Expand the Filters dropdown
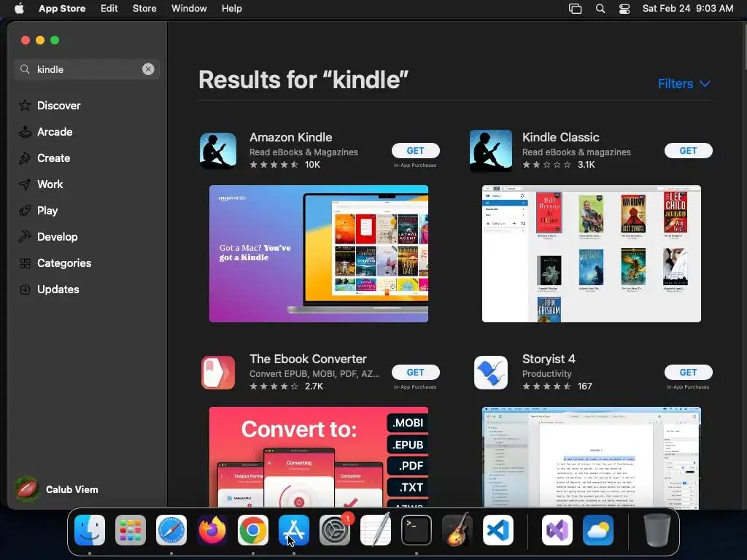Screen dimensions: 747x560 (x=684, y=84)
